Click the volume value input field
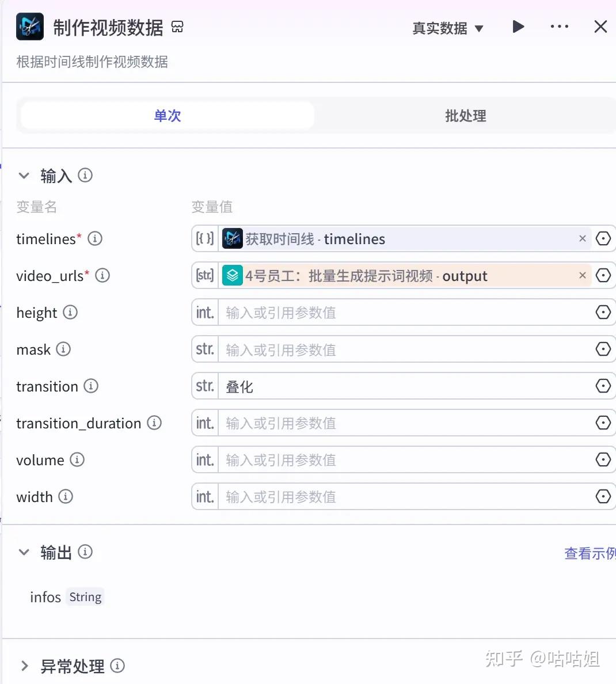The height and width of the screenshot is (684, 616). 403,460
